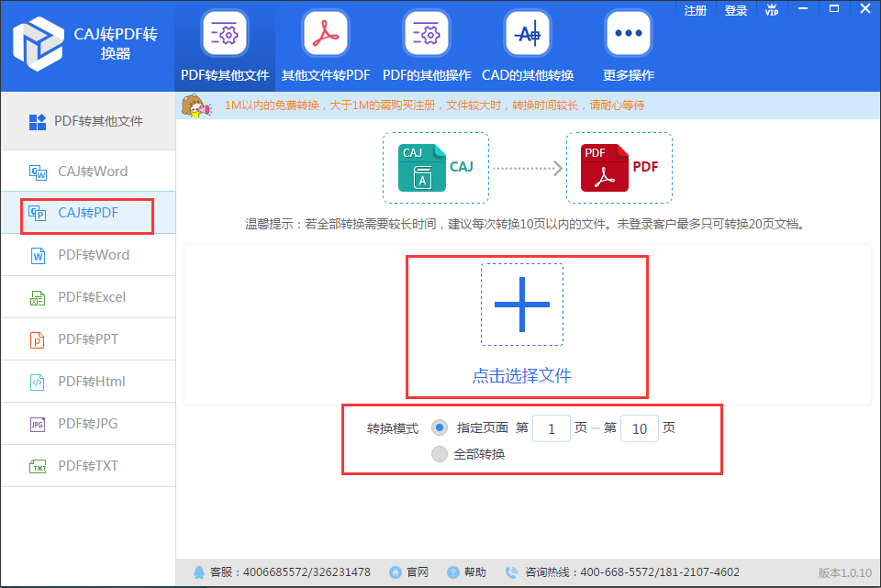Click the 登录 button
This screenshot has height=588, width=881.
point(735,10)
